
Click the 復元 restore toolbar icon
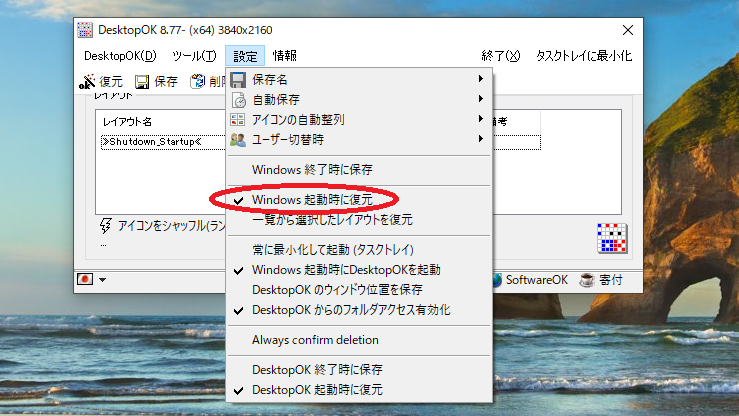[87, 82]
